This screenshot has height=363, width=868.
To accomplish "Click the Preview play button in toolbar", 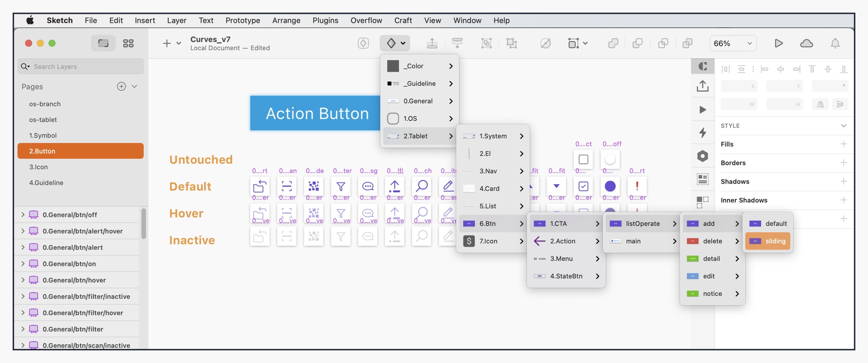I will tap(779, 43).
